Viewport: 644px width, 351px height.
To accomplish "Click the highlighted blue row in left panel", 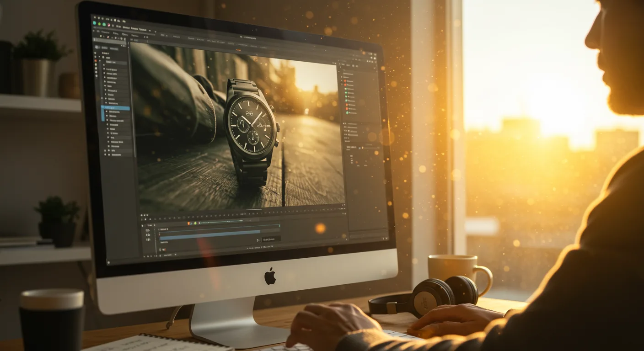I will click(116, 108).
